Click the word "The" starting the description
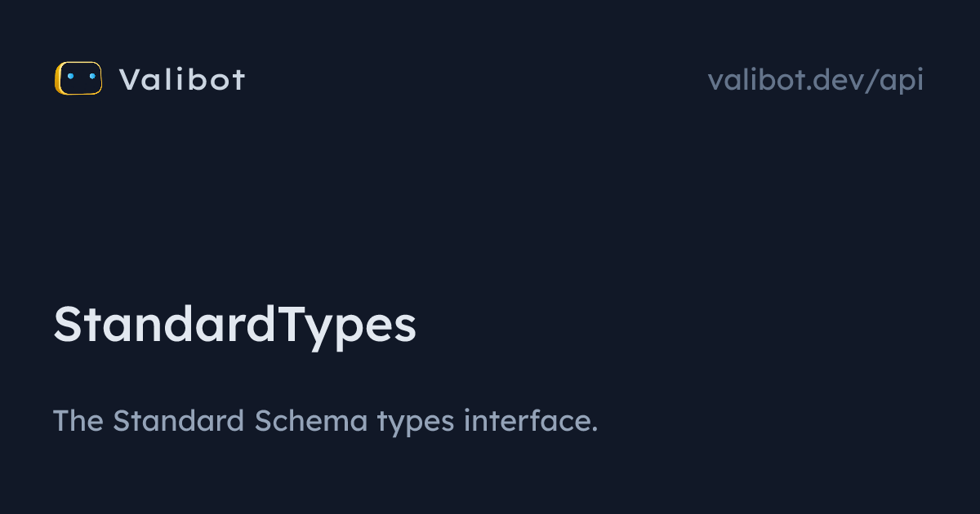 [79, 421]
